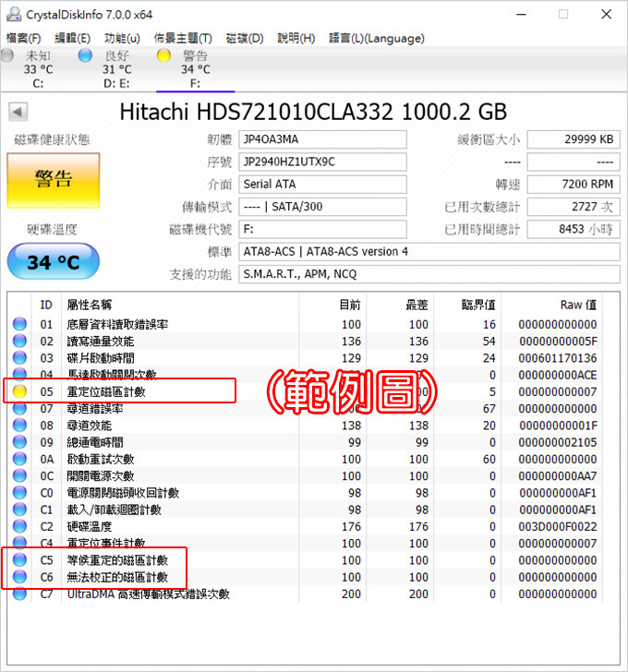628x672 pixels.
Task: Click the status orb for attribute 08
Action: pyautogui.click(x=19, y=425)
